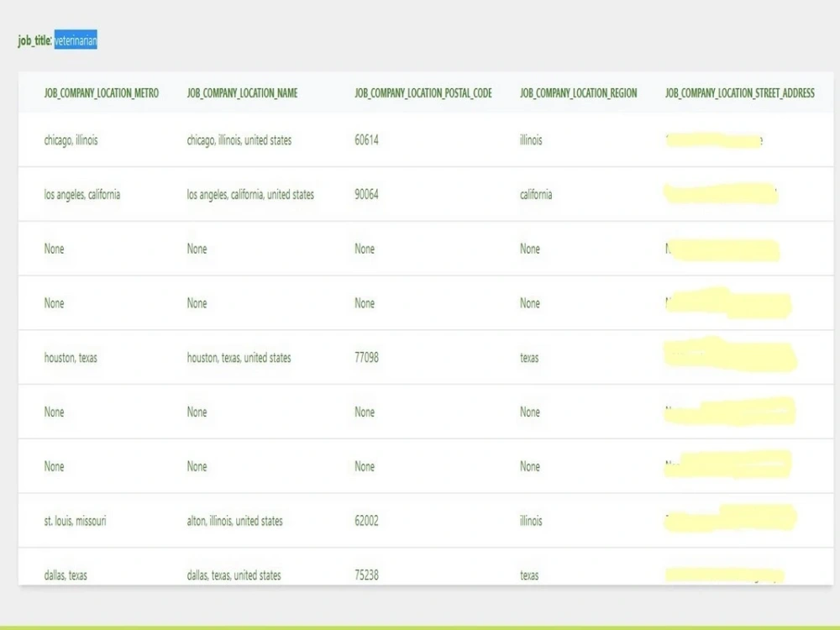Select postal code 77098
This screenshot has height=630, width=840.
tap(366, 357)
